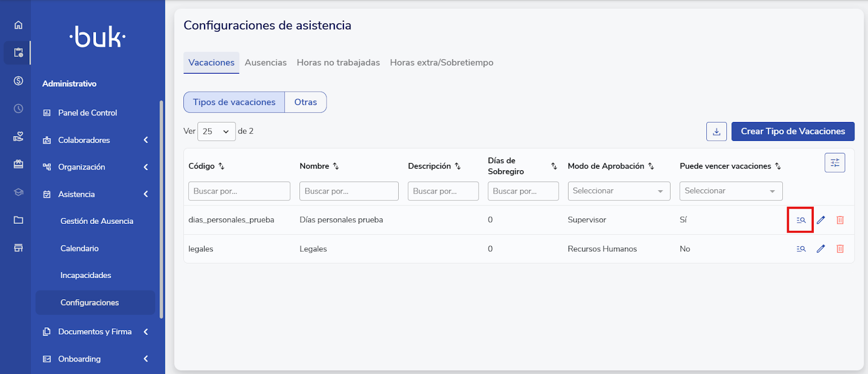Open the rows-per-page 25 dropdown

pyautogui.click(x=216, y=131)
